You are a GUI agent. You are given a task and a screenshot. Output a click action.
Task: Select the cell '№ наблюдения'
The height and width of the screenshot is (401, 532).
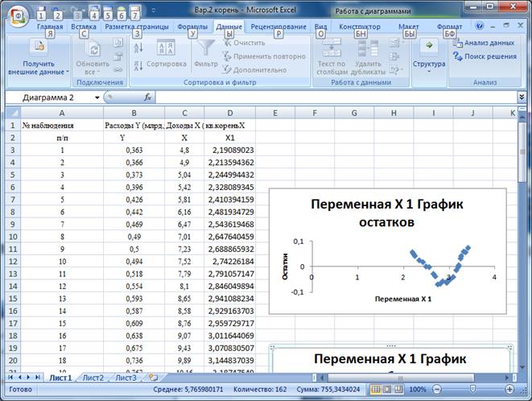tap(62, 126)
